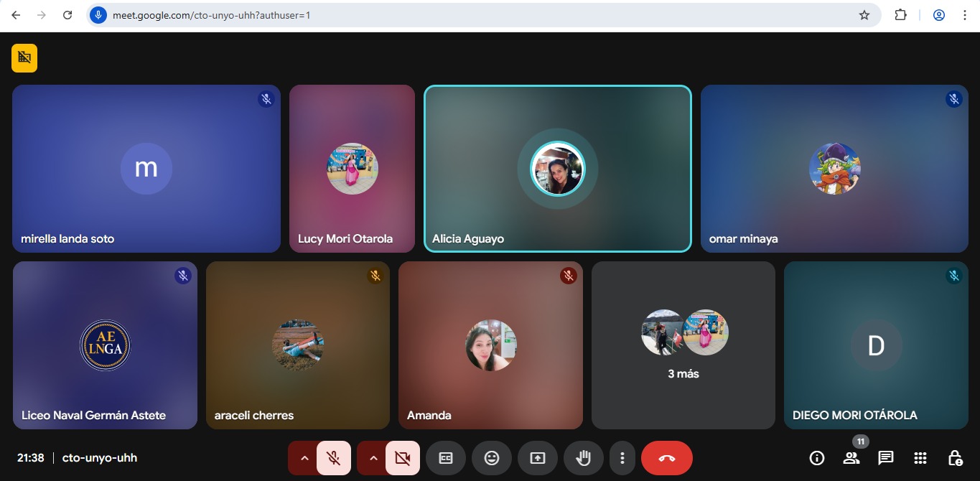
Task: Turn on your camera
Action: 403,458
